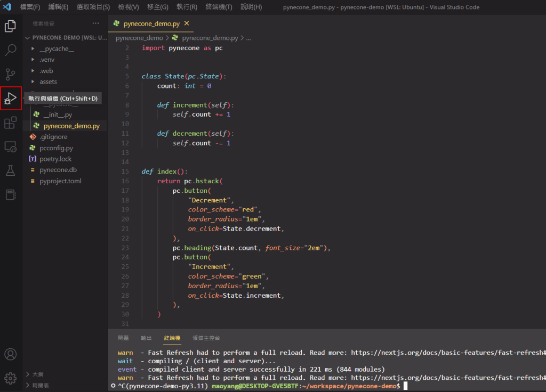Open the Testing flask icon
546x392 pixels.
(x=10, y=171)
